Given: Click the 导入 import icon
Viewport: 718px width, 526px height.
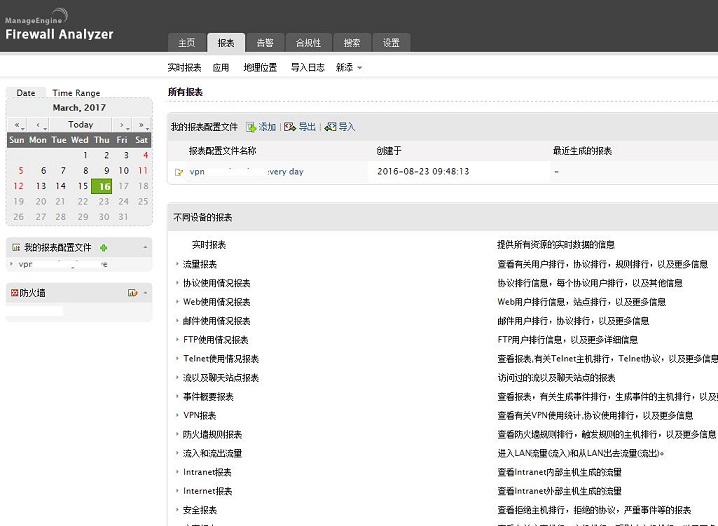Looking at the screenshot, I should [331, 127].
